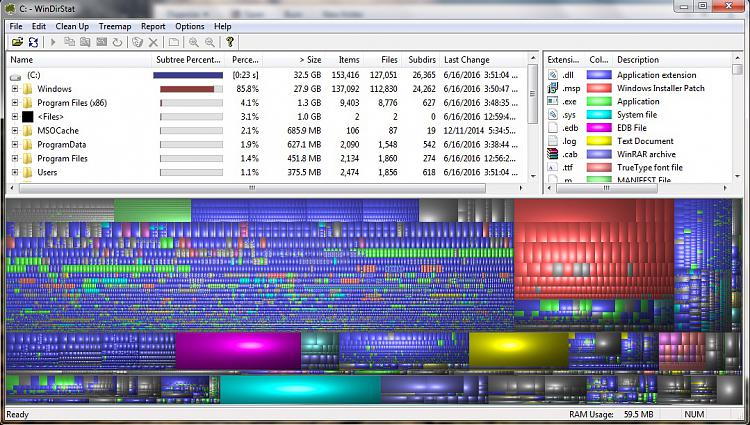The height and width of the screenshot is (425, 750).
Task: Open the Report menu
Action: pos(153,26)
